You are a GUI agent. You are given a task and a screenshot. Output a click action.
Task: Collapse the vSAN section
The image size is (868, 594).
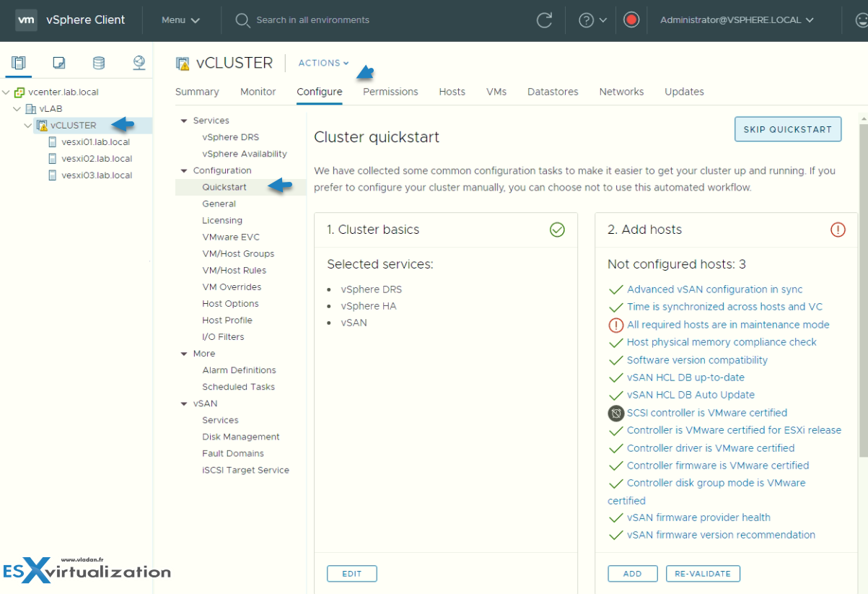(x=184, y=404)
